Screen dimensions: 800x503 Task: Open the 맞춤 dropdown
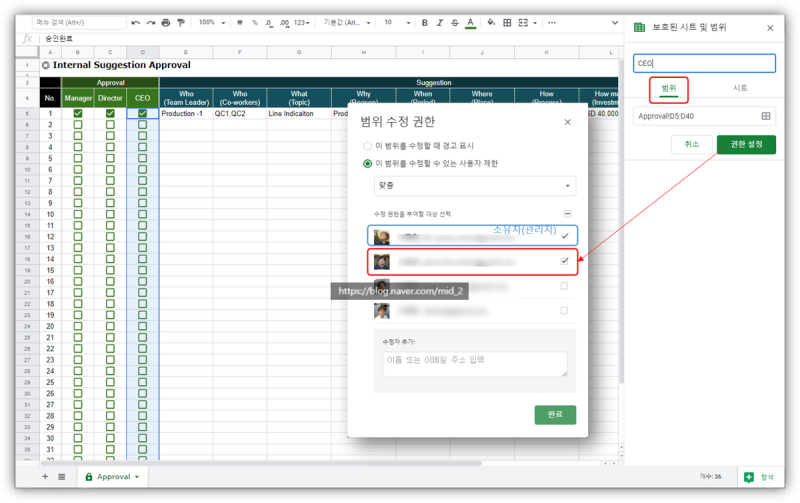475,186
